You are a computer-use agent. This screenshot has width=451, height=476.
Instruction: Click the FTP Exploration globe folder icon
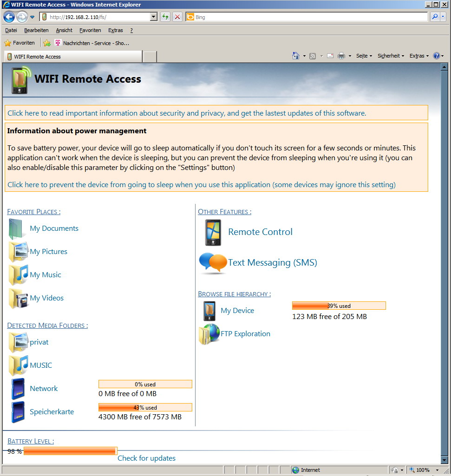click(x=209, y=334)
